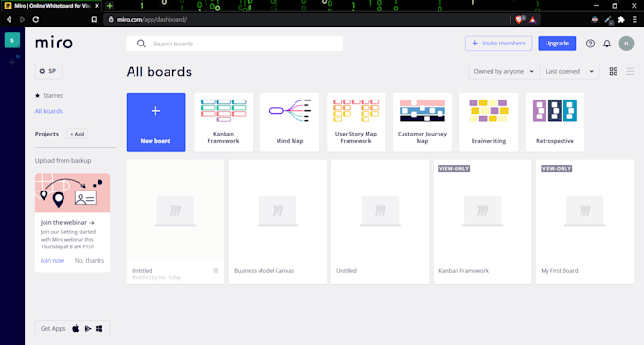Viewport: 644px width, 345px height.
Task: Click Upload from backup
Action: click(x=63, y=161)
